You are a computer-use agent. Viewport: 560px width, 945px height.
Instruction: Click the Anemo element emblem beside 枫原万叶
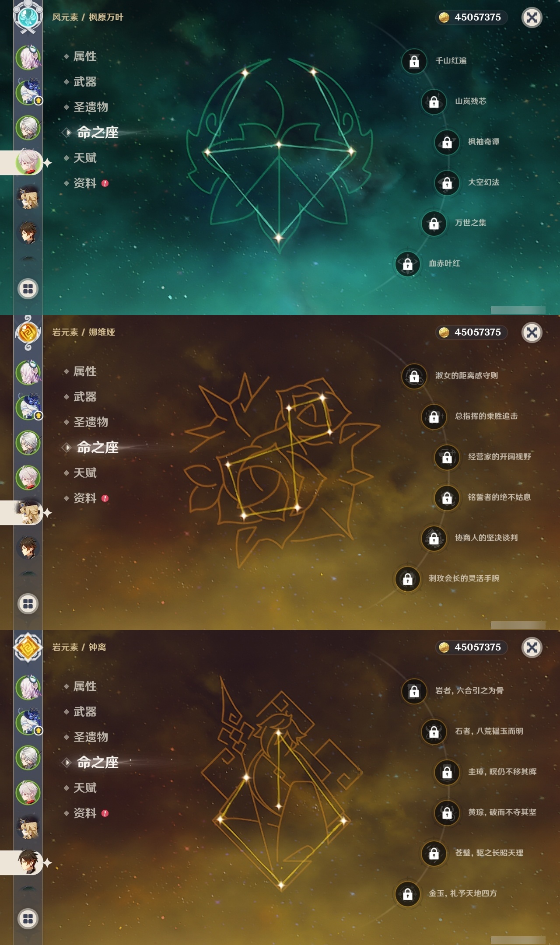point(28,17)
